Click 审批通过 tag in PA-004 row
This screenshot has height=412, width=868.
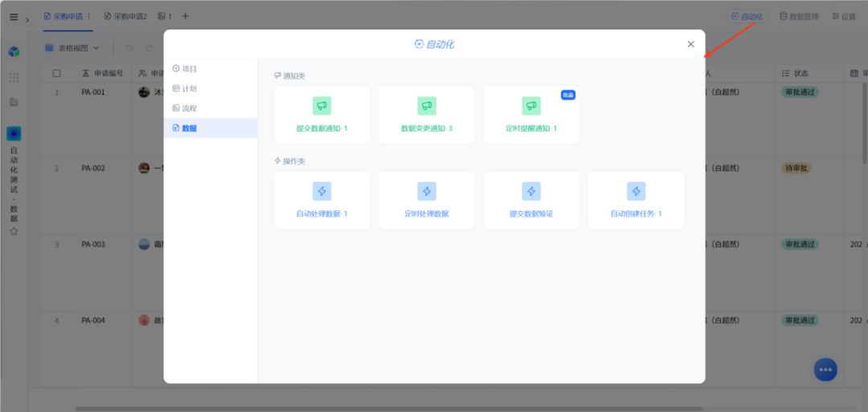800,320
